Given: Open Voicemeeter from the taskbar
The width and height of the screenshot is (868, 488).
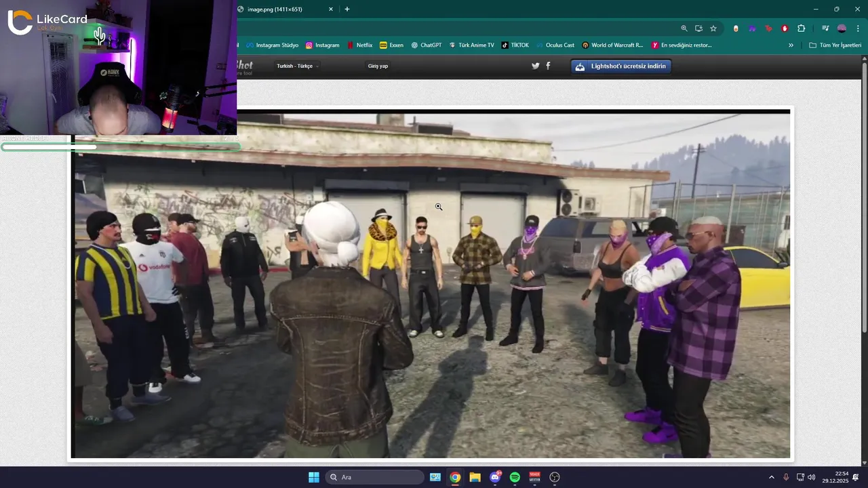Looking at the screenshot, I should point(534,477).
